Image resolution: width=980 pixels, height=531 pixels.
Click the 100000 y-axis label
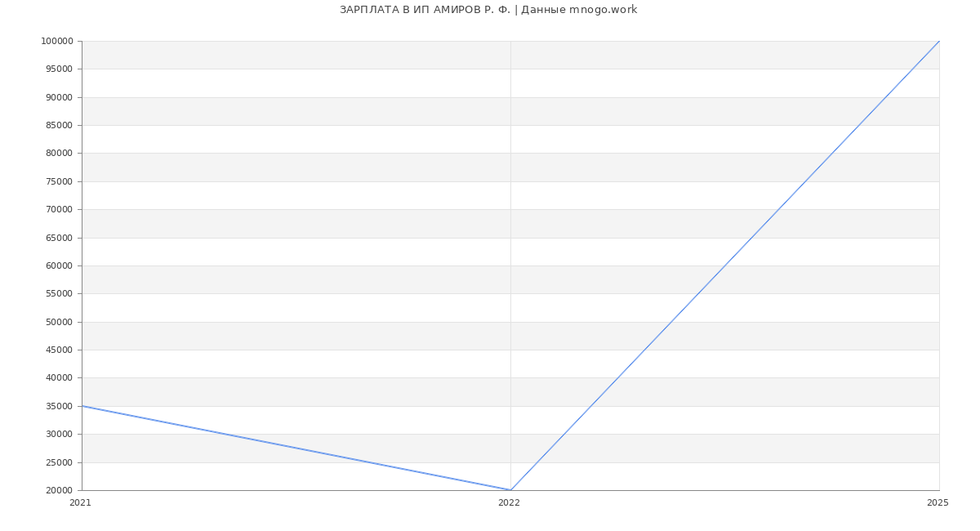pos(56,42)
